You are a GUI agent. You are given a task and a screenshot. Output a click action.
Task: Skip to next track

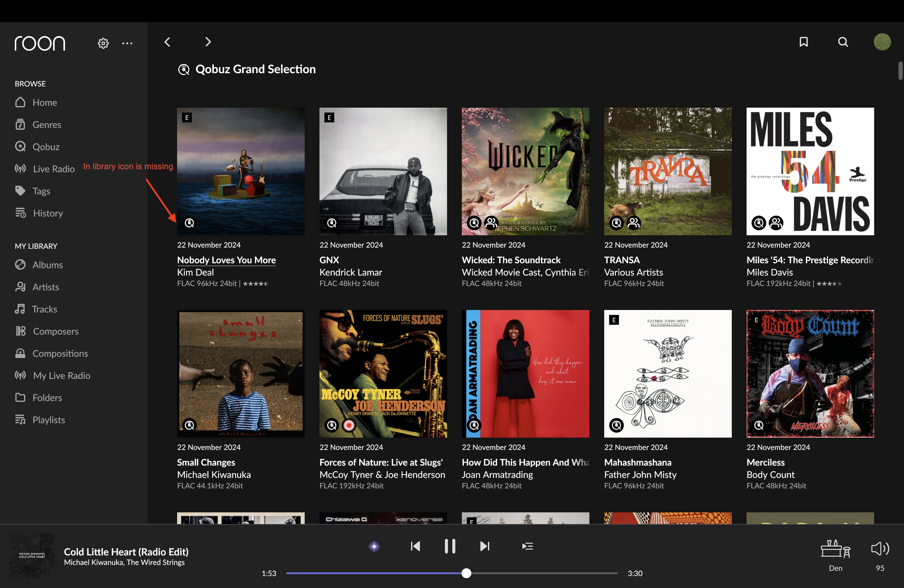[x=485, y=546]
